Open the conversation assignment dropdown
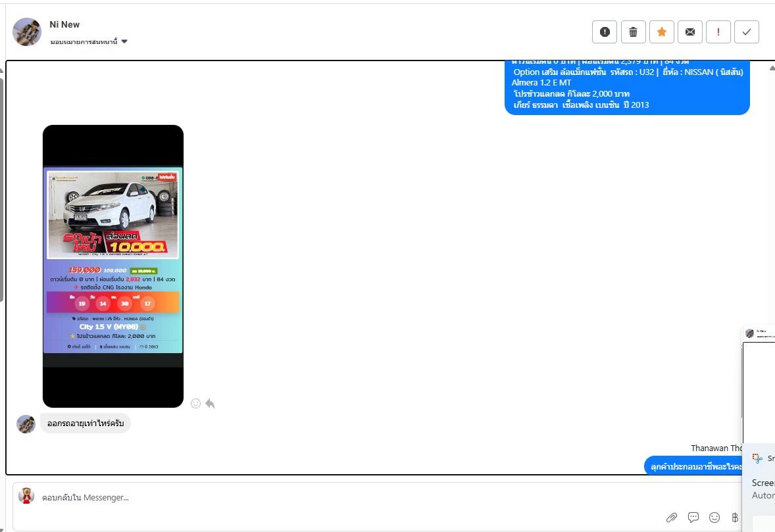 tap(88, 41)
